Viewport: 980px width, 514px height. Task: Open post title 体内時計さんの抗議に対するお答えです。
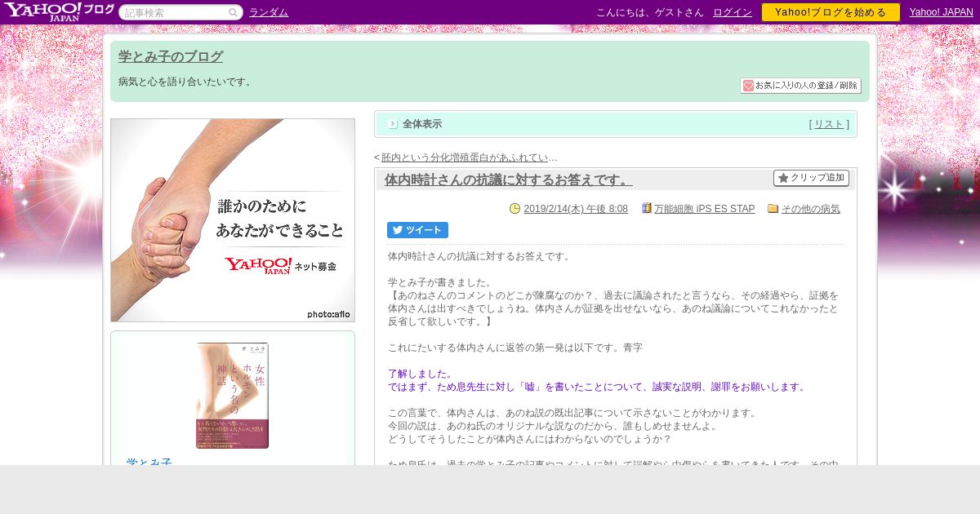508,179
